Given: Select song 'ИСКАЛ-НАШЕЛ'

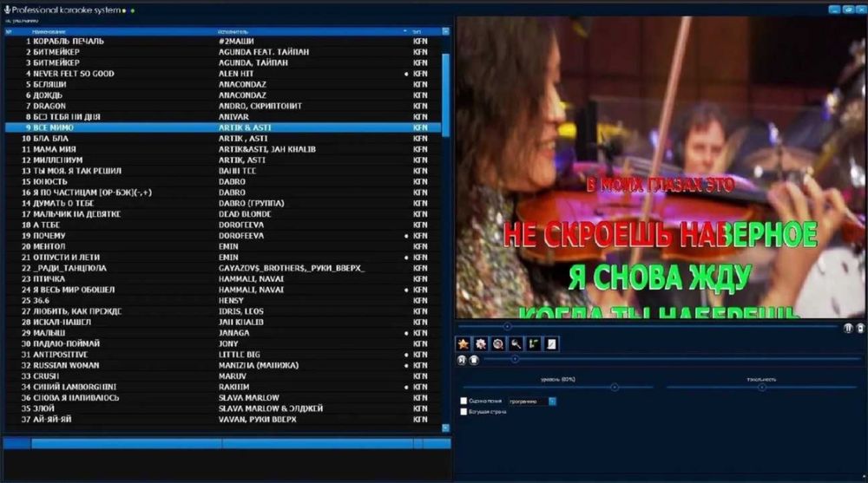Looking at the screenshot, I should [62, 322].
